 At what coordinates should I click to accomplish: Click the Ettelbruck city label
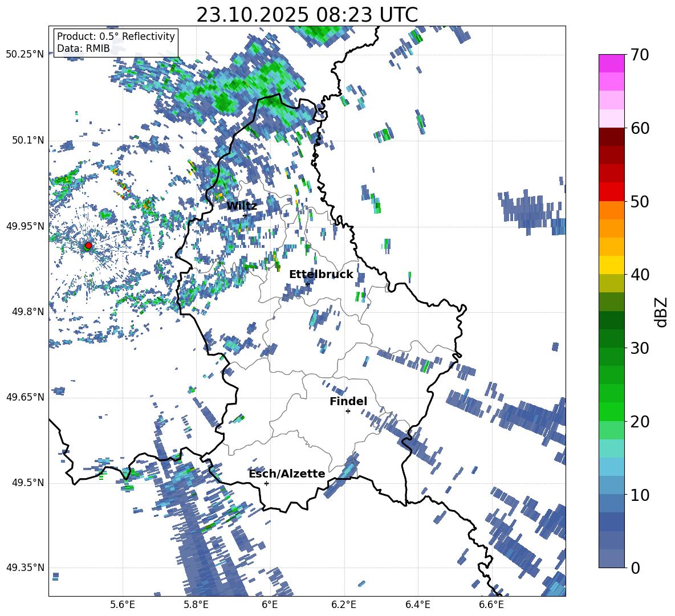321,274
